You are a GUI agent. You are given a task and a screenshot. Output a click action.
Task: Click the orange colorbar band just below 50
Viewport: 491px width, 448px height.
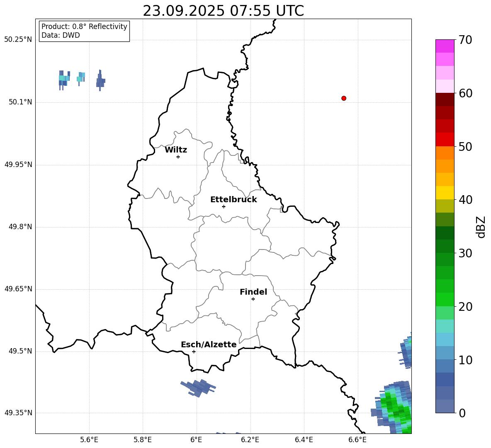[445, 153]
